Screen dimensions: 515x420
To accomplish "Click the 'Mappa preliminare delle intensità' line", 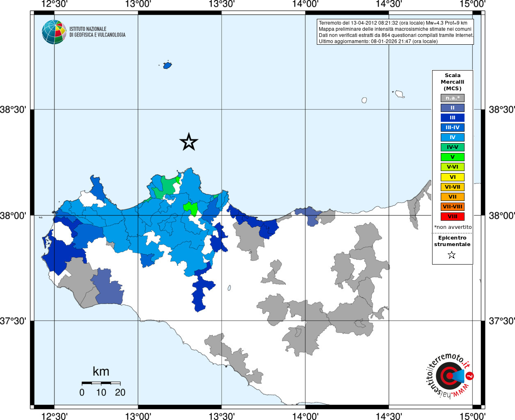I will point(395,29).
